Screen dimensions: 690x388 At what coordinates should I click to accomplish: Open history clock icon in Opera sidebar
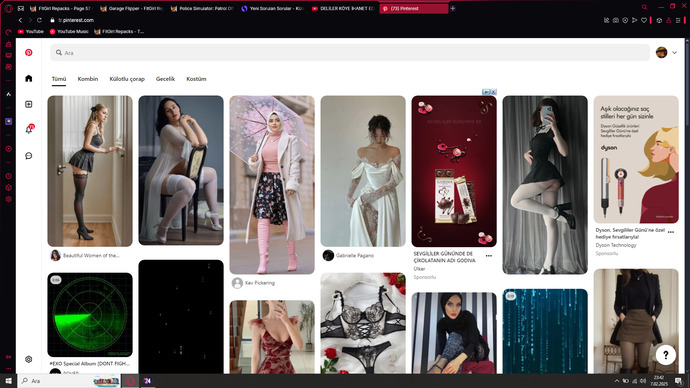[x=8, y=176]
